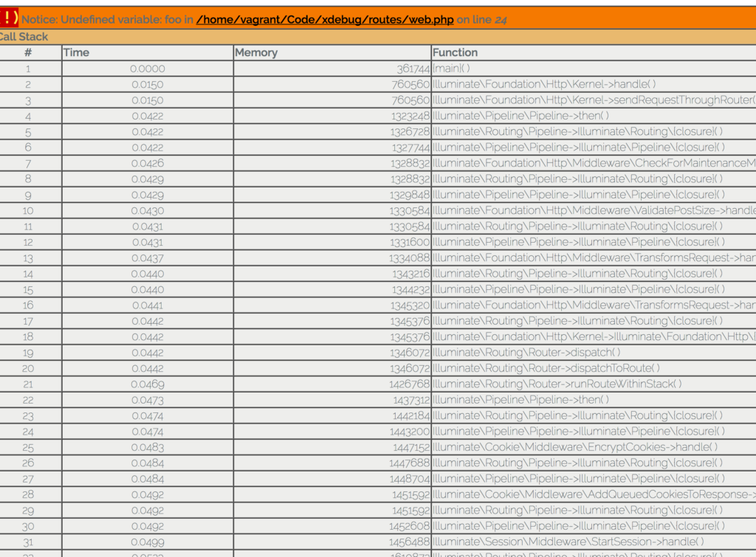This screenshot has height=557, width=756.
Task: Click the TransformsRequest function in row 16
Action: 594,305
